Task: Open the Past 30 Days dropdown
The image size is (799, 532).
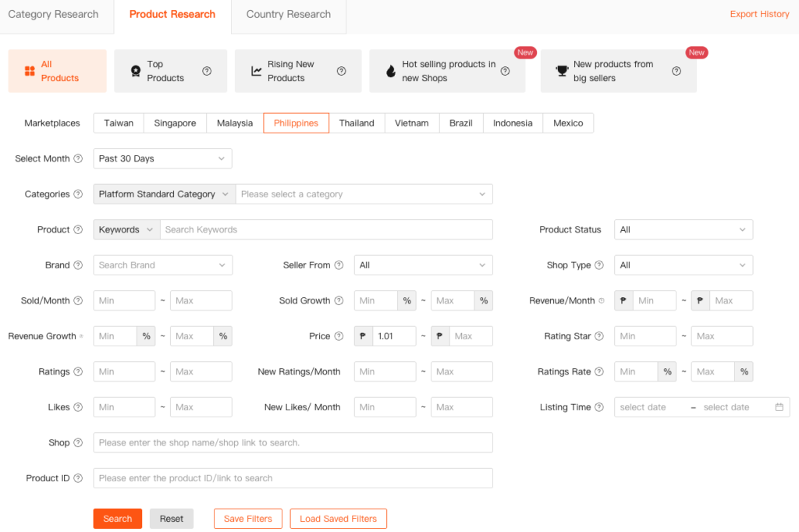Action: [162, 158]
